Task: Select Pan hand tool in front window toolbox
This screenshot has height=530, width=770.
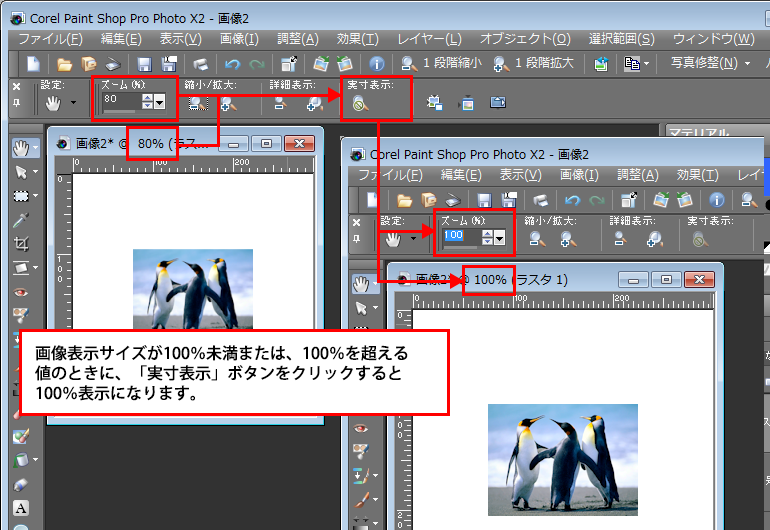Action: tap(361, 284)
